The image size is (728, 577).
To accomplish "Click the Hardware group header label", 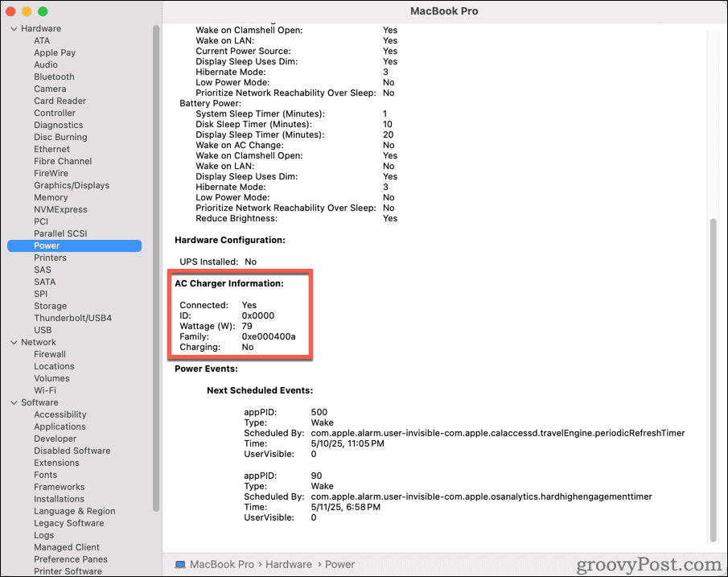I will [41, 29].
